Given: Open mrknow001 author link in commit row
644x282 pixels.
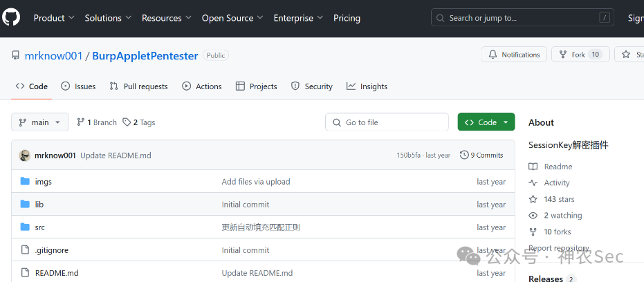Looking at the screenshot, I should click(55, 156).
